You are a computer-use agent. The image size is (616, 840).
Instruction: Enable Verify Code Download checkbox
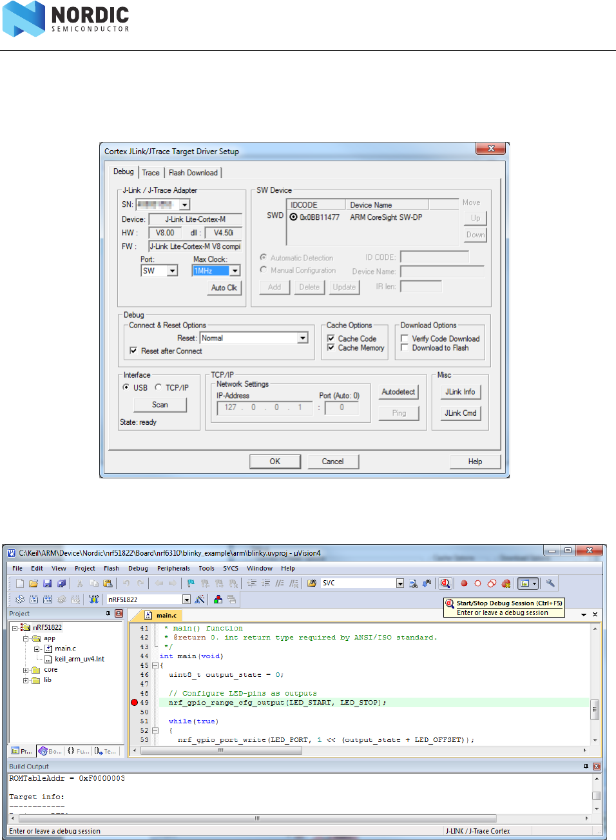pos(405,338)
